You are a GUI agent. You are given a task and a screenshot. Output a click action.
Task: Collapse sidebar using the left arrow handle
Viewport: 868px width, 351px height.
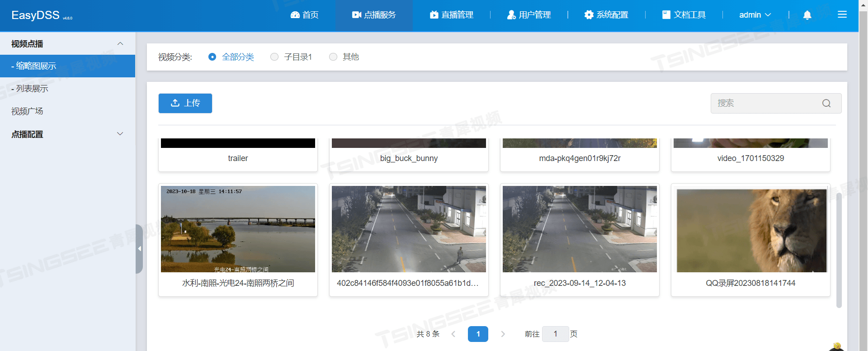[139, 249]
